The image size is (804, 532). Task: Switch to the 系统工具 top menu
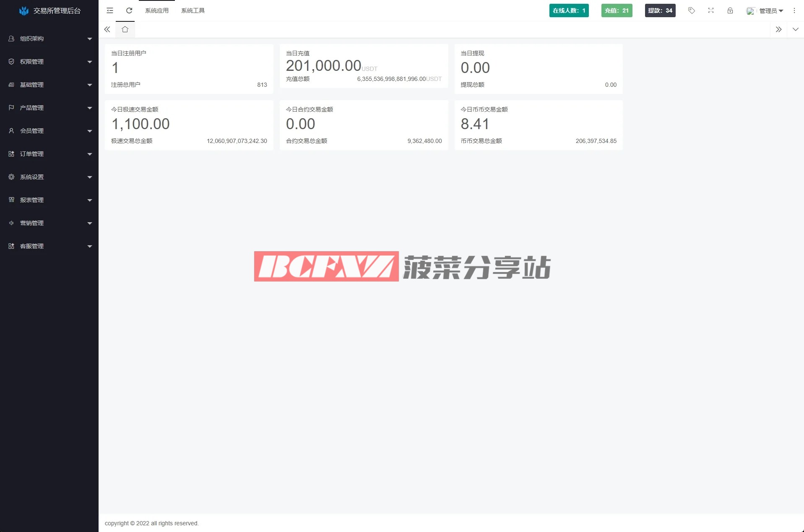193,10
